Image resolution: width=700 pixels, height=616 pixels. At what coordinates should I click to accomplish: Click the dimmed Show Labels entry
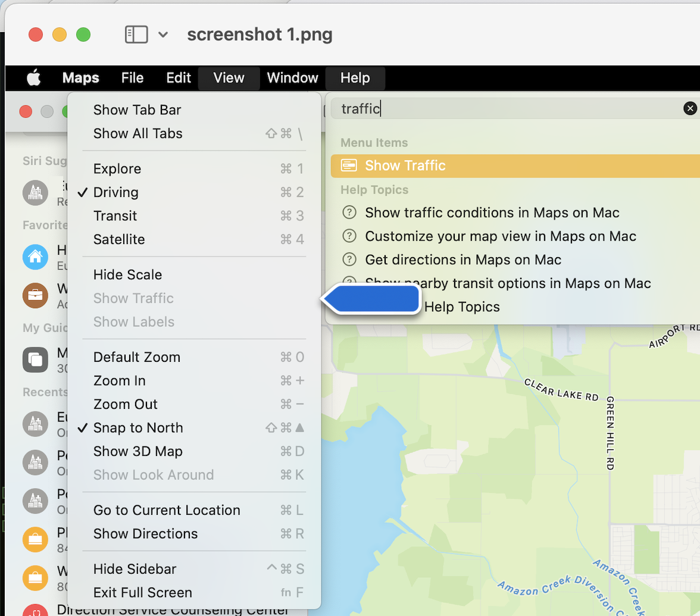point(194,322)
